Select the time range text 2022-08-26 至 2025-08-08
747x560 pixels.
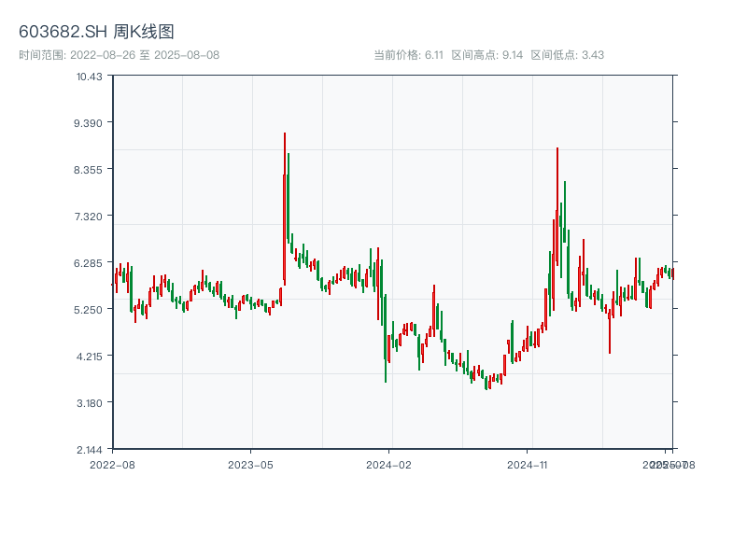point(145,55)
